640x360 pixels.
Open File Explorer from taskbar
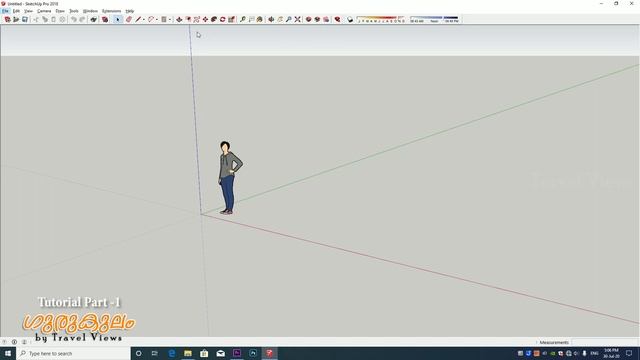coord(188,353)
